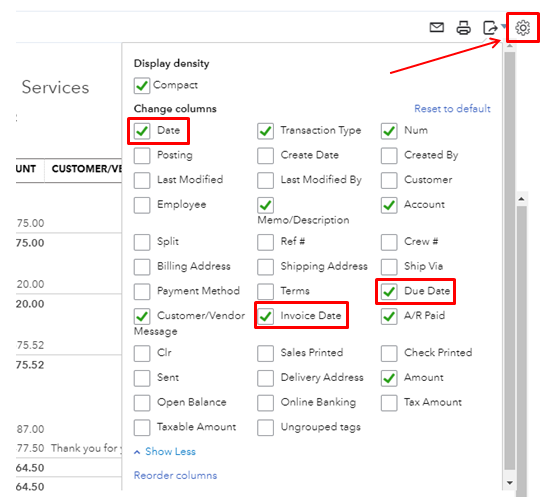Click the panel scrollbar down arrow
Screen dimensions: 543x499
point(509,483)
